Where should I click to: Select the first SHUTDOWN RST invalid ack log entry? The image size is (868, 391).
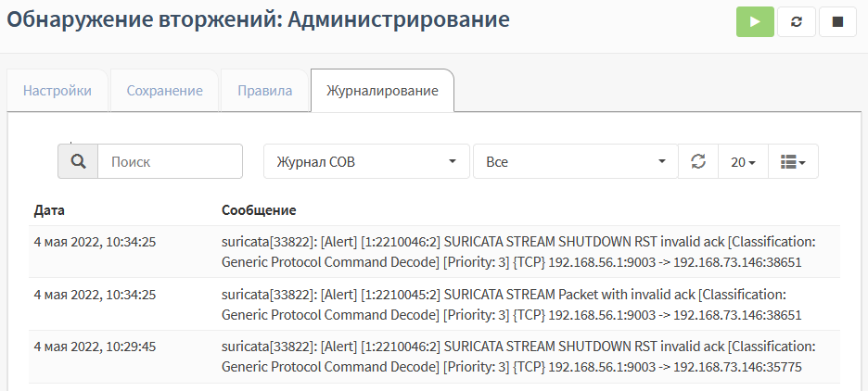(434, 252)
